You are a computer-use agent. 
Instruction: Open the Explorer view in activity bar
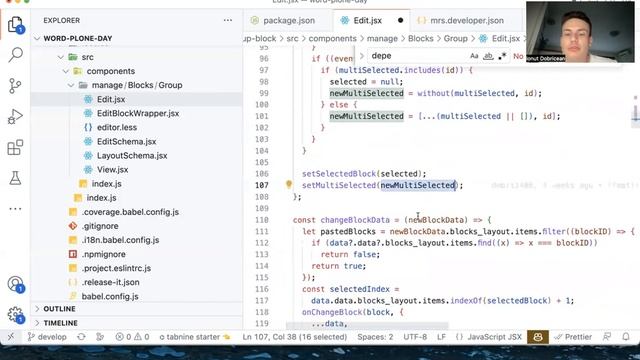[x=15, y=24]
